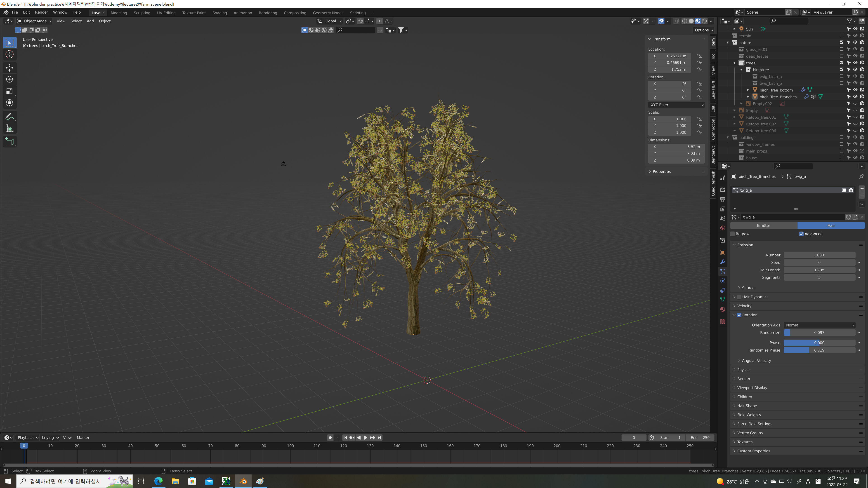This screenshot has height=488, width=868.
Task: Select the Annotate pencil tool
Action: [9, 117]
